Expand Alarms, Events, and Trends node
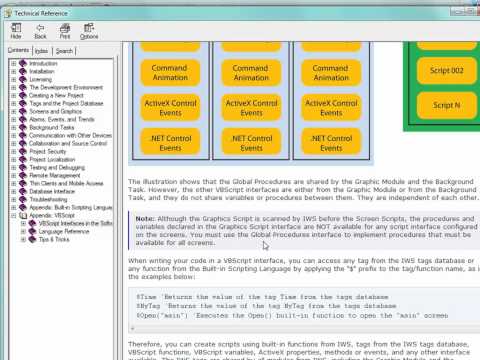 pyautogui.click(x=14, y=119)
